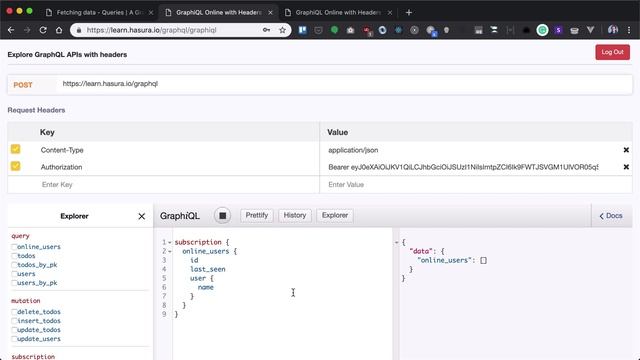Open the browser profile avatar
This screenshot has height=360, width=640.
[x=613, y=29]
